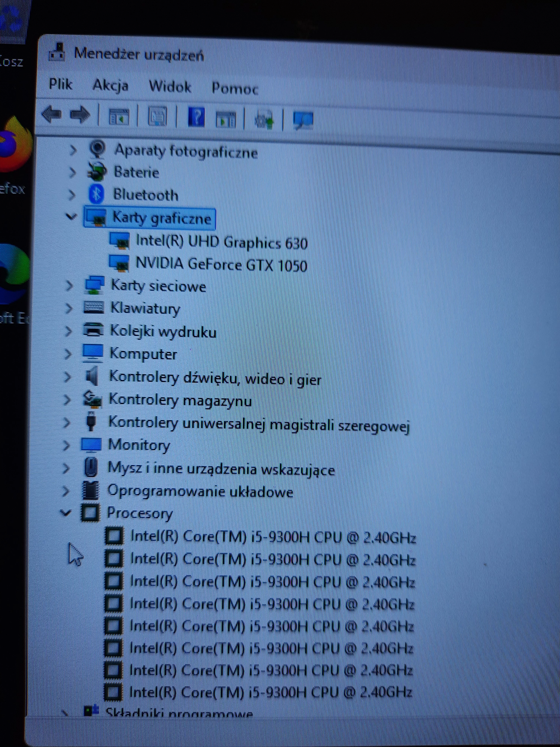Viewport: 560px width, 747px height.
Task: Click the printer icon beside Kolejki wydruku
Action: point(93,330)
